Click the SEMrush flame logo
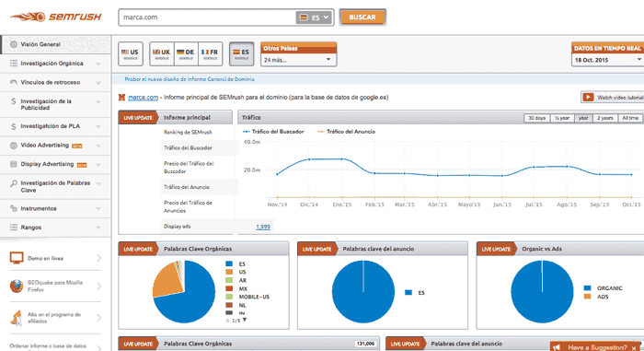Viewport: 644px width, 351px height. pyautogui.click(x=28, y=17)
